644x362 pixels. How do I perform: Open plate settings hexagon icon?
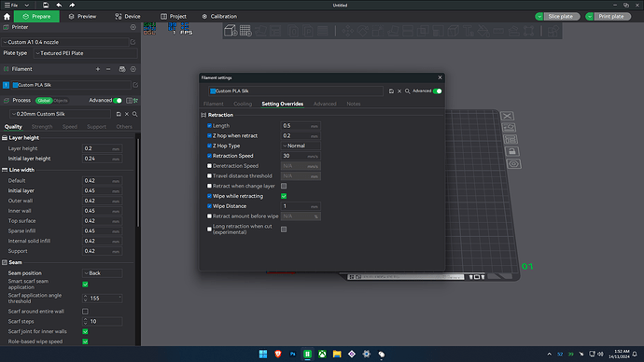(x=514, y=164)
